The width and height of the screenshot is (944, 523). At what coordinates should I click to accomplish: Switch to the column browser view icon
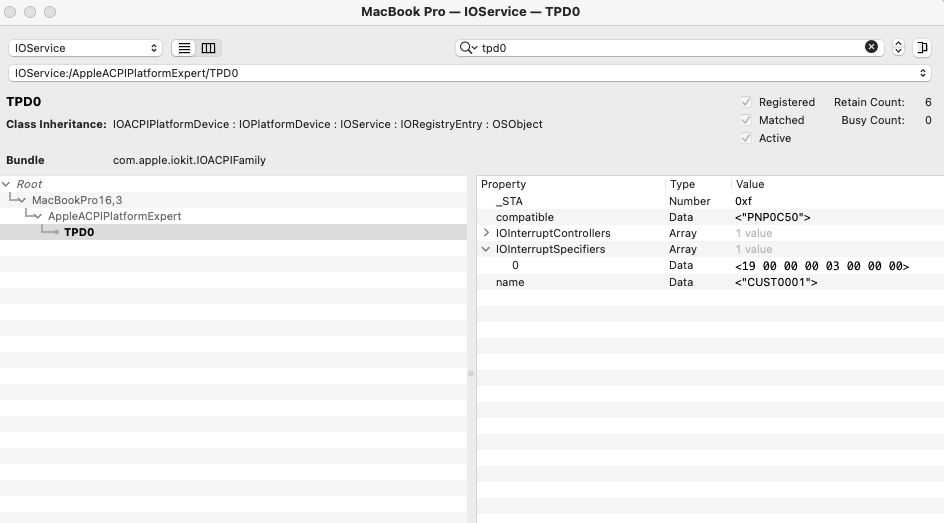[208, 48]
